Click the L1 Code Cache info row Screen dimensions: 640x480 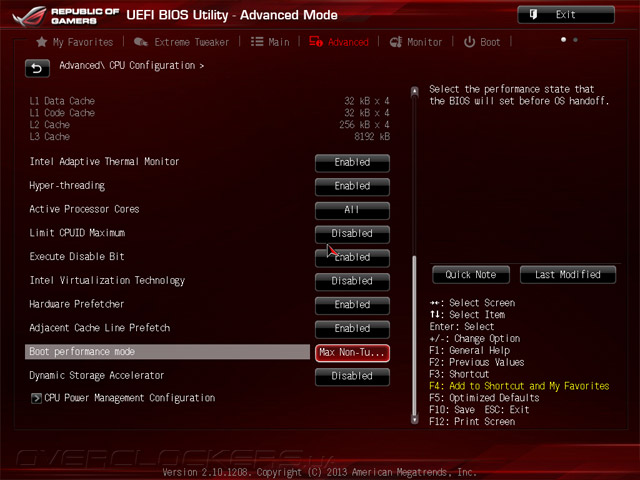209,113
